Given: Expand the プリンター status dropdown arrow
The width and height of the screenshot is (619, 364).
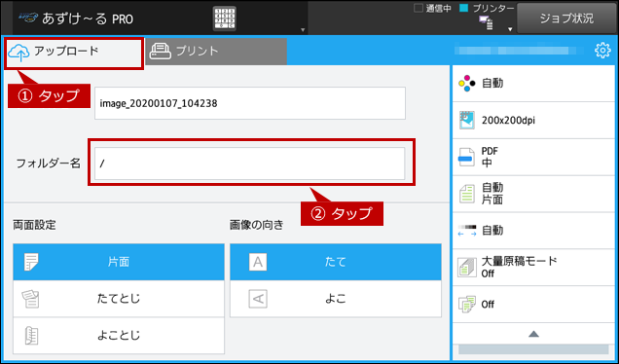Looking at the screenshot, I should click(510, 29).
